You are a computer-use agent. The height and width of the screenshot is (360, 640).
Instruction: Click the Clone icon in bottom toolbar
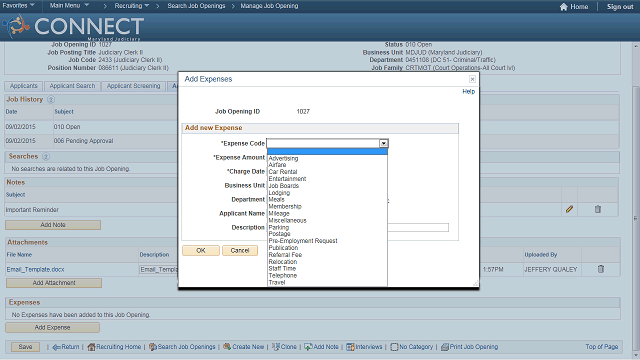[276, 347]
